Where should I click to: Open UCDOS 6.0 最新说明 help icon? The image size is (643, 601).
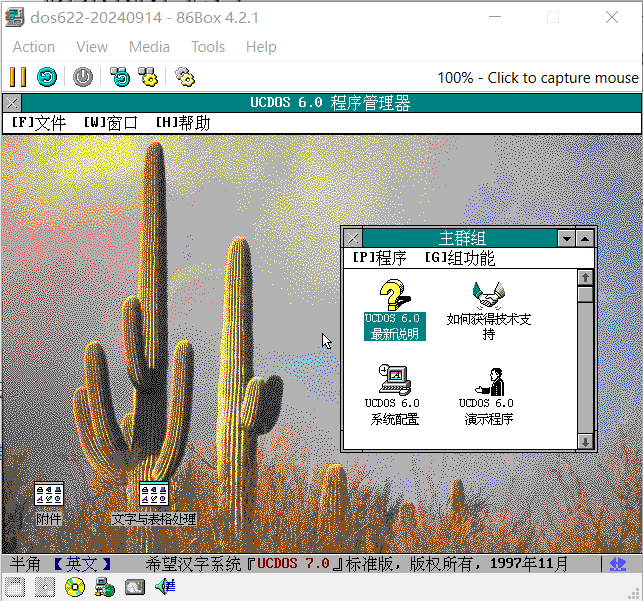coord(394,310)
